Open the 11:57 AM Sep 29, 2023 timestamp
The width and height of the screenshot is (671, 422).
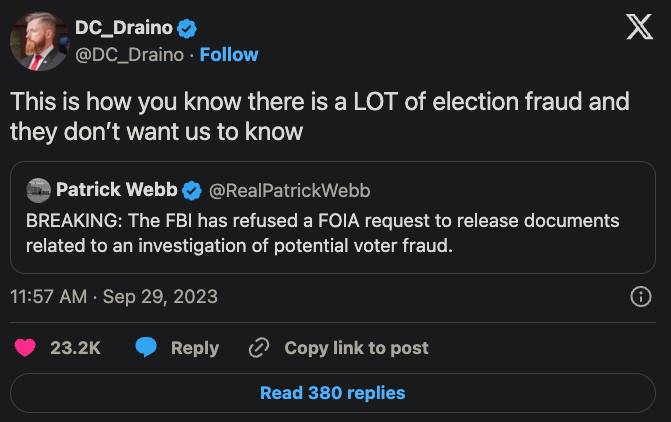114,297
